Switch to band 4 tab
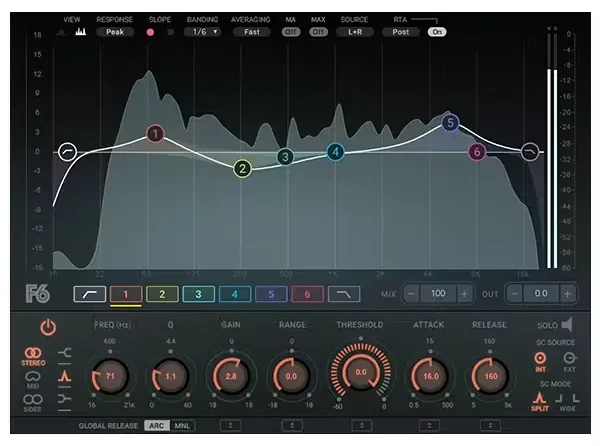This screenshot has height=446, width=600. [235, 294]
